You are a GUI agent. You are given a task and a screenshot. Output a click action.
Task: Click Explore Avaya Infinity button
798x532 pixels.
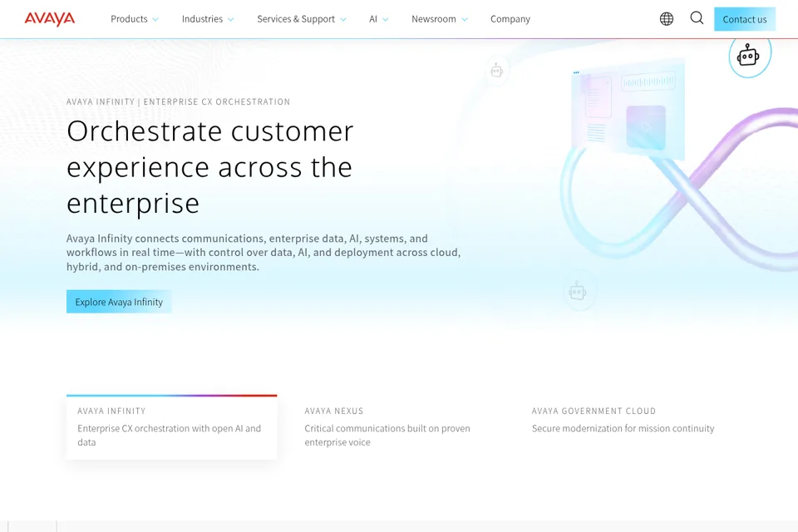click(x=119, y=302)
